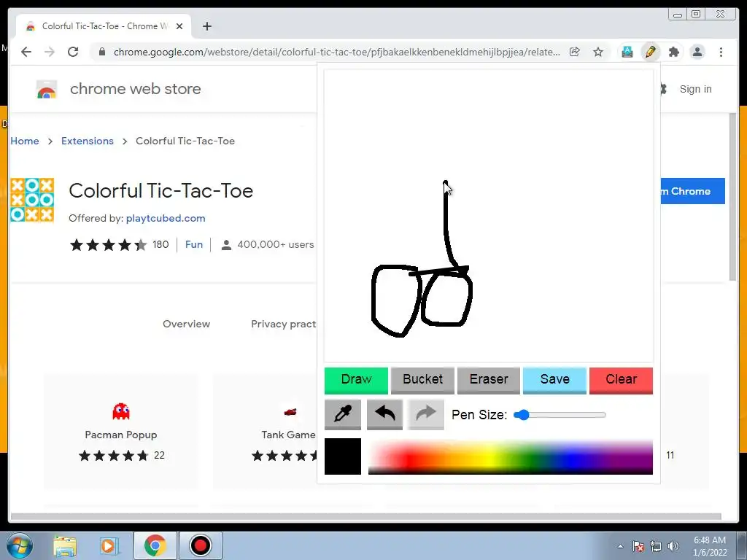Click the horizontal scrollbar at bottom
Image resolution: width=747 pixels, height=560 pixels.
(x=366, y=517)
